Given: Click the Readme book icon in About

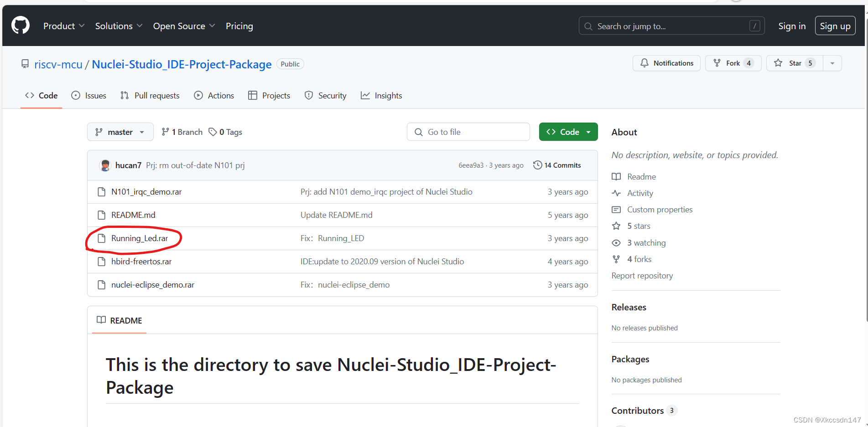Looking at the screenshot, I should [616, 176].
